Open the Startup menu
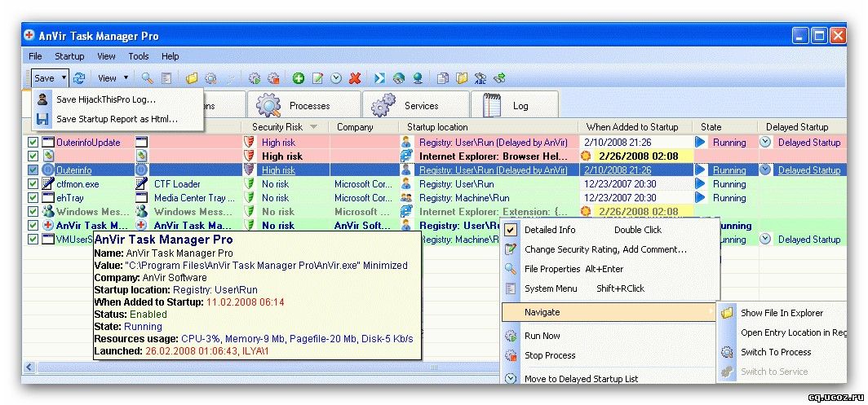The height and width of the screenshot is (405, 868). coord(69,56)
